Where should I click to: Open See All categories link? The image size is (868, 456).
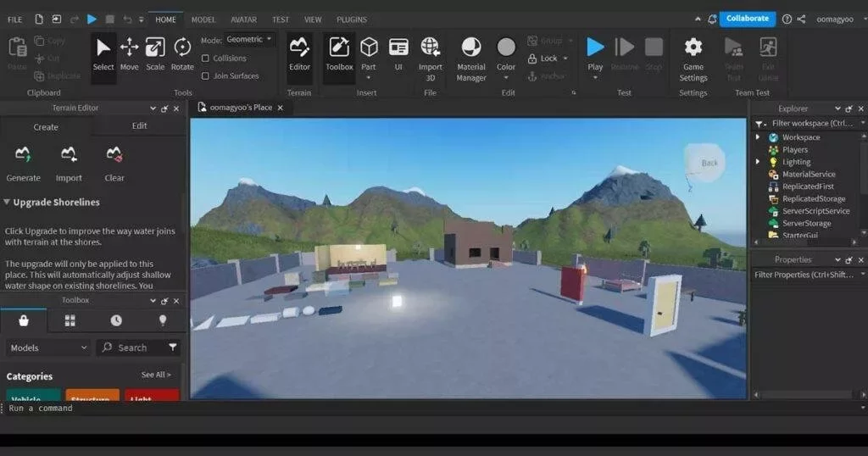coord(156,375)
